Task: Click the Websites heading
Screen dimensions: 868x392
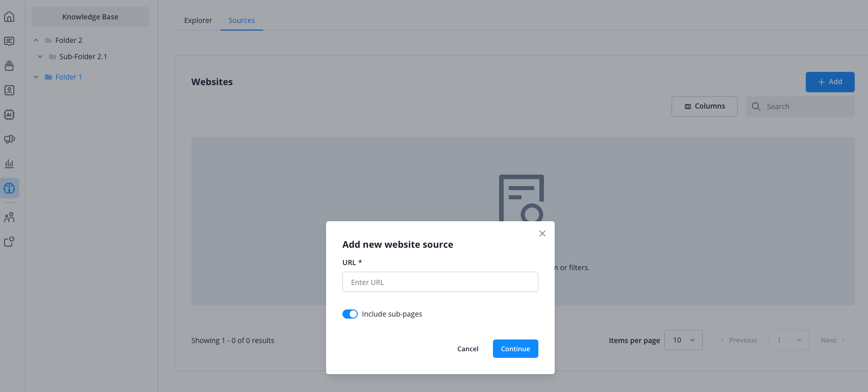Action: (x=212, y=82)
